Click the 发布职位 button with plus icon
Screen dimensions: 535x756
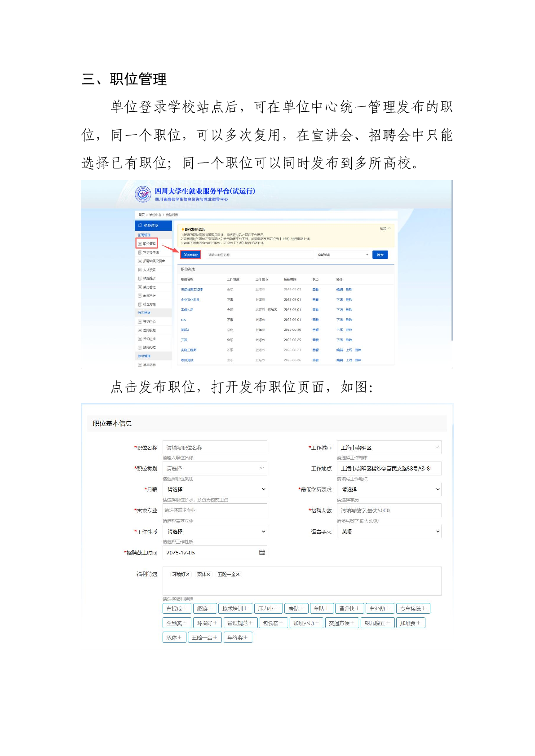(190, 255)
